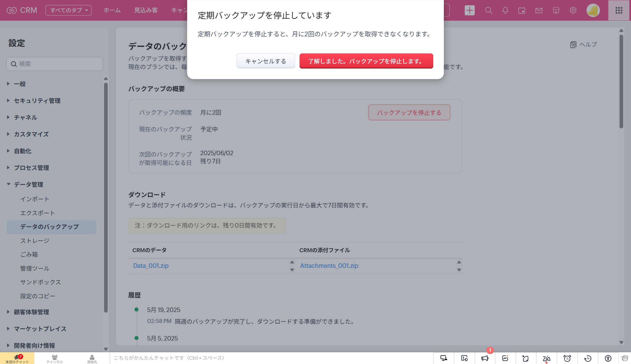Viewport: 631px width, 364px height.
Task: Open the unread chats icon (未読のチャット)
Action: (x=17, y=358)
